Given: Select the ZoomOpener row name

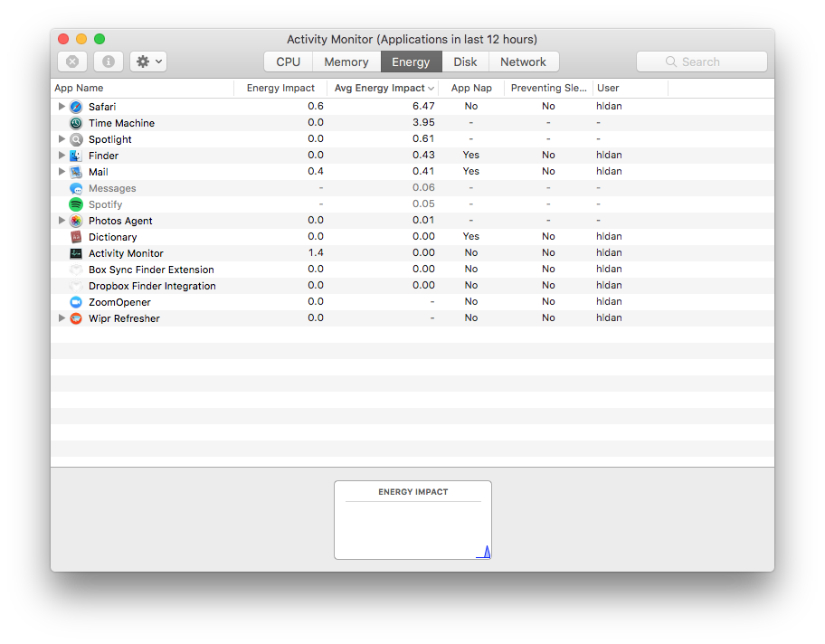Looking at the screenshot, I should point(119,302).
